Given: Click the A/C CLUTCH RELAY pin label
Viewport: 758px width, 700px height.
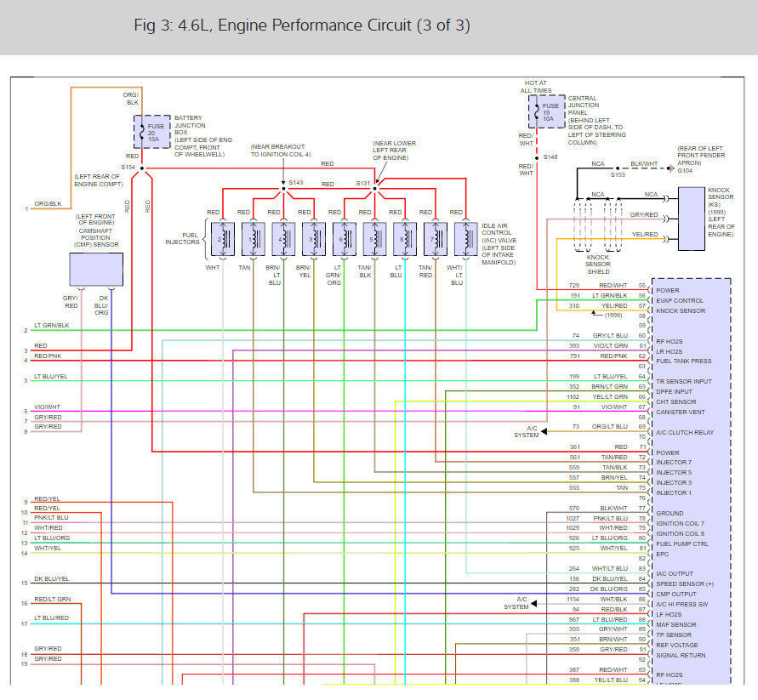Looking at the screenshot, I should [x=685, y=432].
